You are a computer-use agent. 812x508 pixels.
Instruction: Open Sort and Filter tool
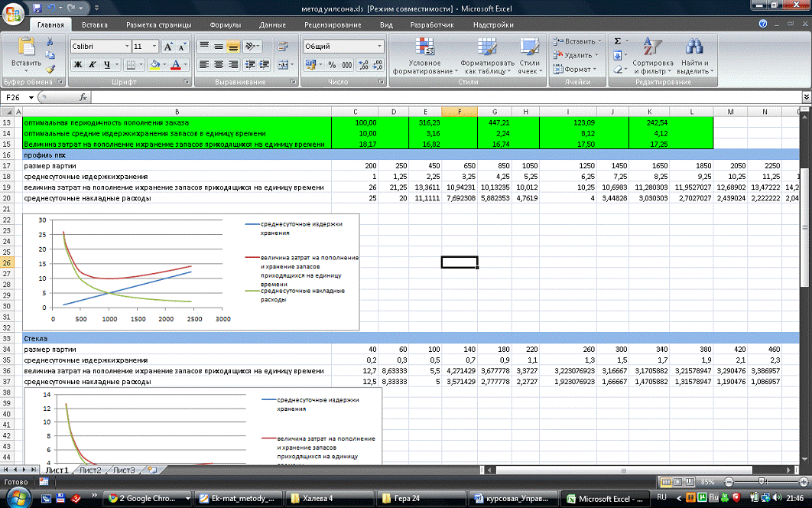(653, 55)
